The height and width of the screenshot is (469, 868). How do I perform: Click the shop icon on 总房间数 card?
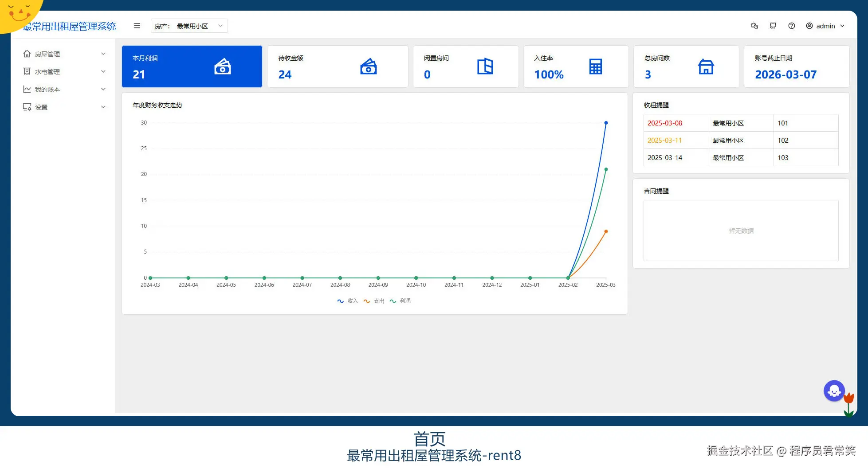pos(706,66)
